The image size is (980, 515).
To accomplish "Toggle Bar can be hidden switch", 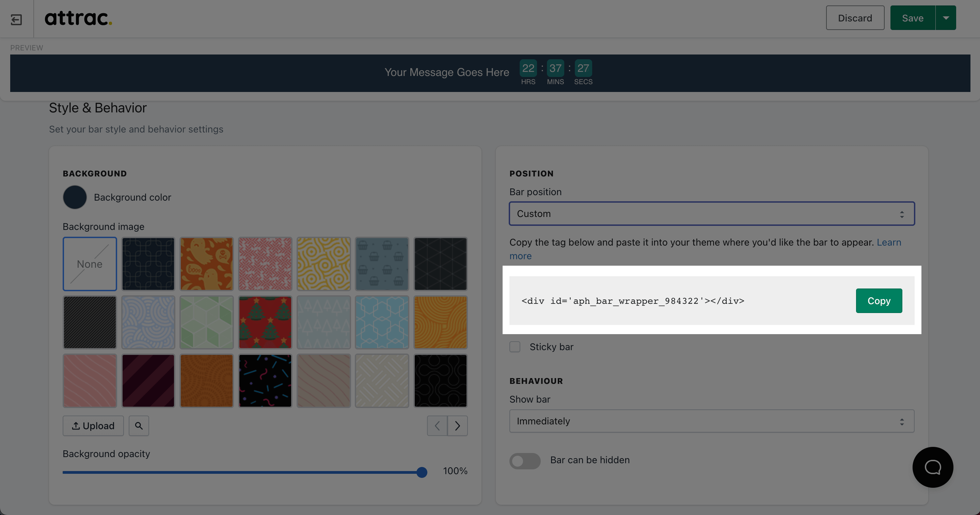I will pos(525,461).
